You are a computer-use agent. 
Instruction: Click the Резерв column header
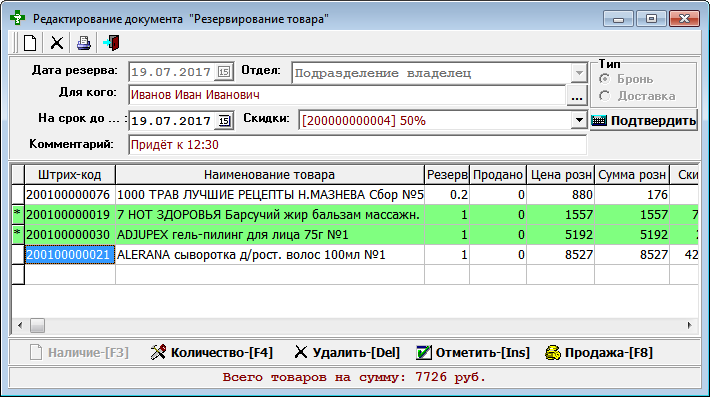447,175
